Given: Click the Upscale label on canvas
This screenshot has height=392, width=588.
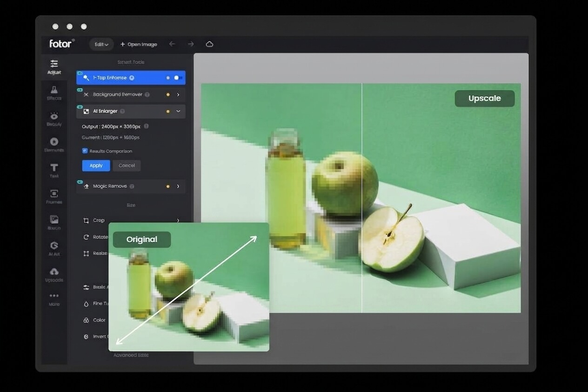Looking at the screenshot, I should tap(485, 99).
